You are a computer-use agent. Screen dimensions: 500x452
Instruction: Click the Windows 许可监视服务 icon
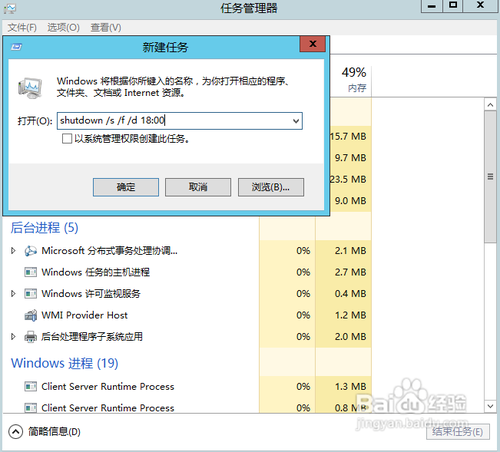30,294
